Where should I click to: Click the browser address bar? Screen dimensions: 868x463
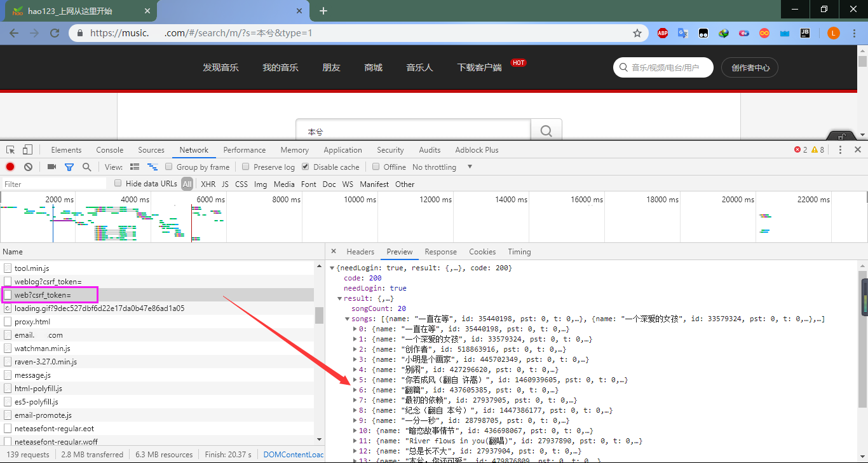pyautogui.click(x=358, y=33)
